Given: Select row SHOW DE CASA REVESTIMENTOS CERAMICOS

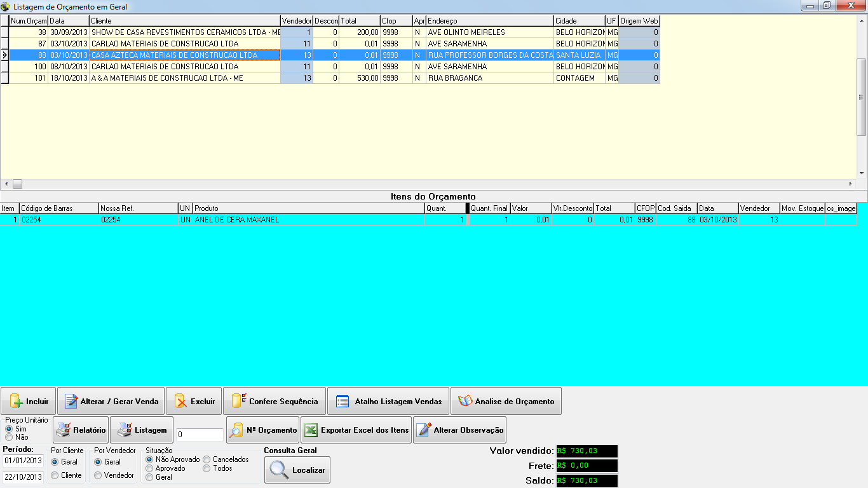Looking at the screenshot, I should (x=330, y=32).
